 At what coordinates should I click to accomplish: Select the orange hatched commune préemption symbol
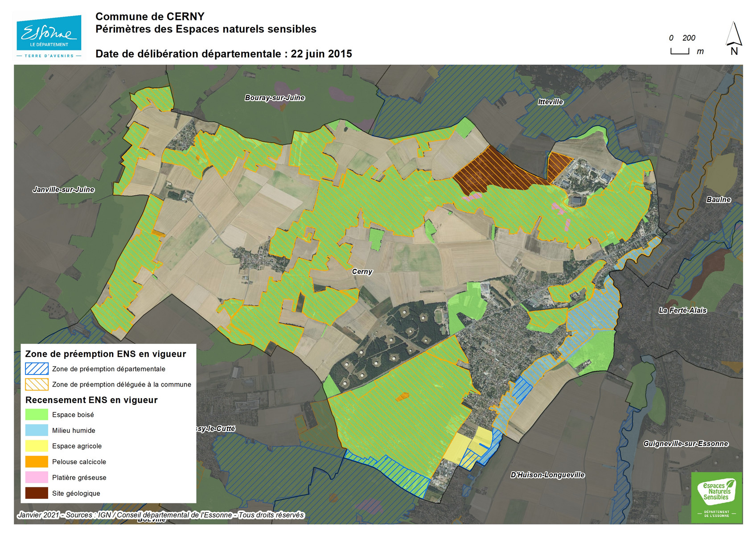pos(37,384)
